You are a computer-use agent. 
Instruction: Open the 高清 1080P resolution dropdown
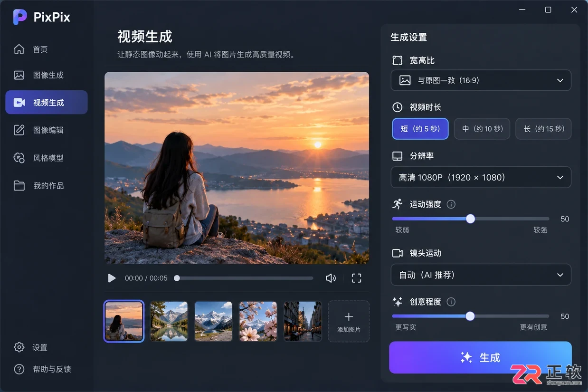coord(481,177)
